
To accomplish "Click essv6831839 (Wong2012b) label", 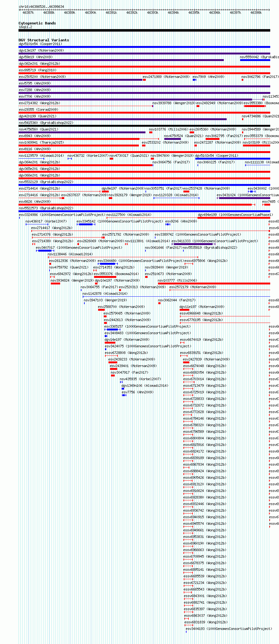I will click(x=206, y=622).
